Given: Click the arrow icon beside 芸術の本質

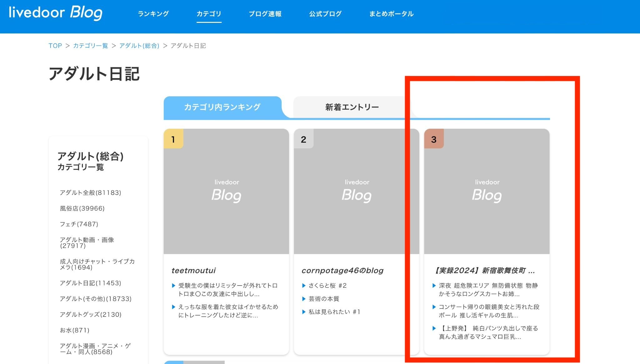Looking at the screenshot, I should pos(304,299).
